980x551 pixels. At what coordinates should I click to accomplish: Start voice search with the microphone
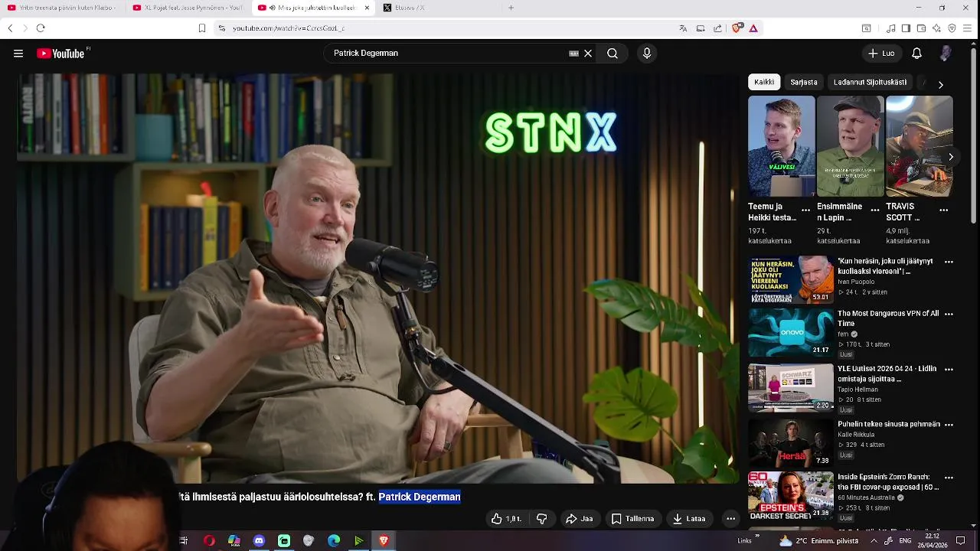647,54
